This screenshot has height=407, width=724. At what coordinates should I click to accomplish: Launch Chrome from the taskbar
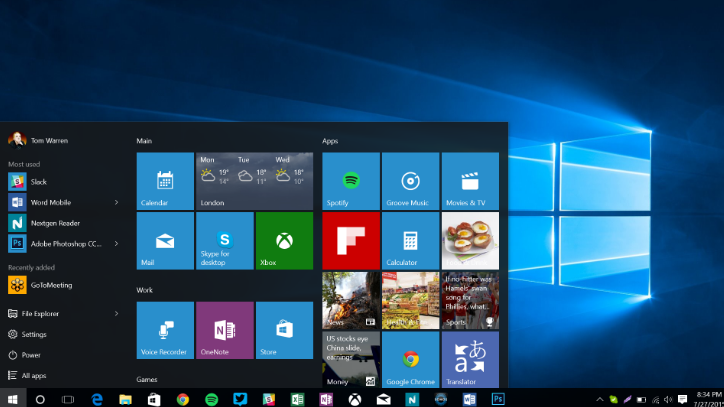[183, 399]
